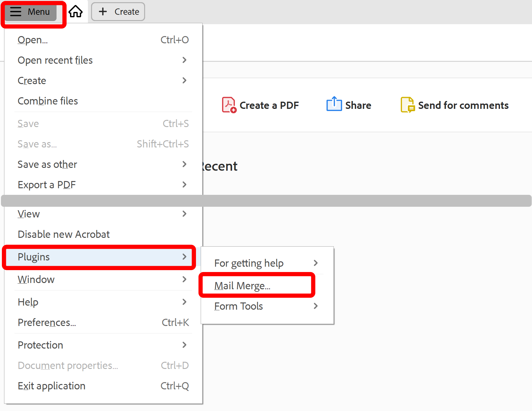Click the Share label text
This screenshot has width=532, height=411.
click(358, 105)
